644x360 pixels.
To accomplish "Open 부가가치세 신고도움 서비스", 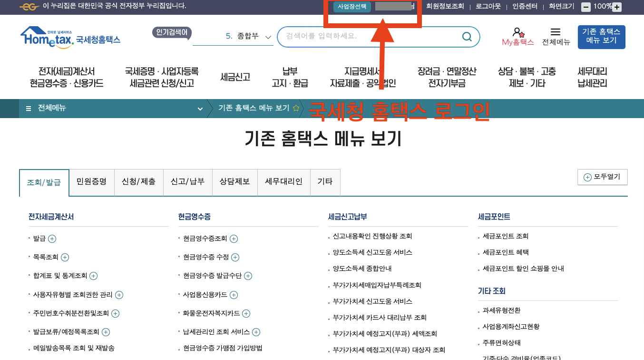I will coord(372,301).
